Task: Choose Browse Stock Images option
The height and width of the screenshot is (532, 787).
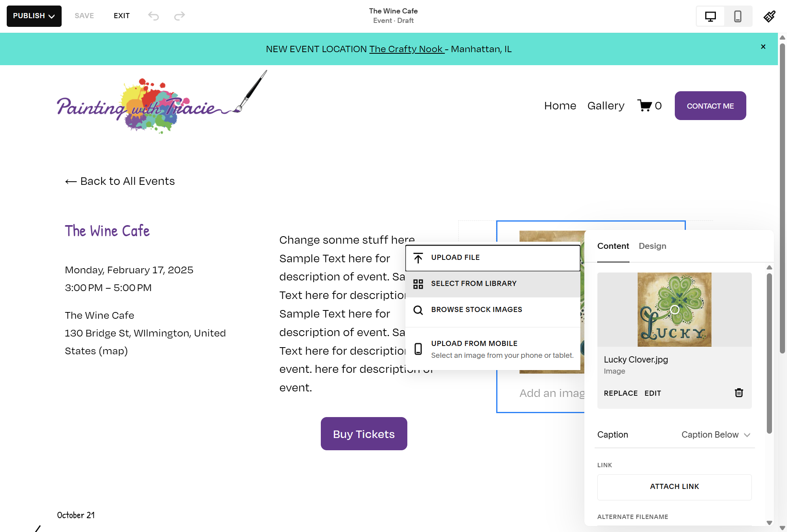Action: click(x=493, y=310)
